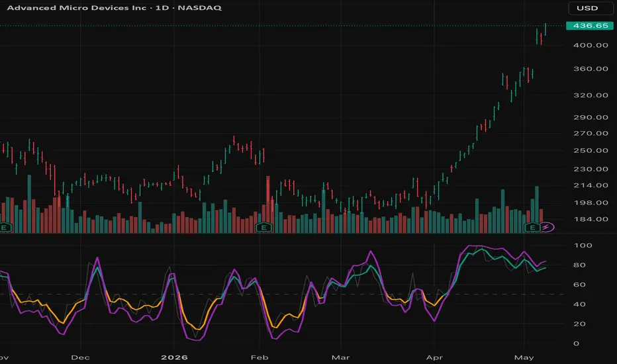Click the May label on the time axis
The height and width of the screenshot is (364, 617).
pyautogui.click(x=524, y=357)
